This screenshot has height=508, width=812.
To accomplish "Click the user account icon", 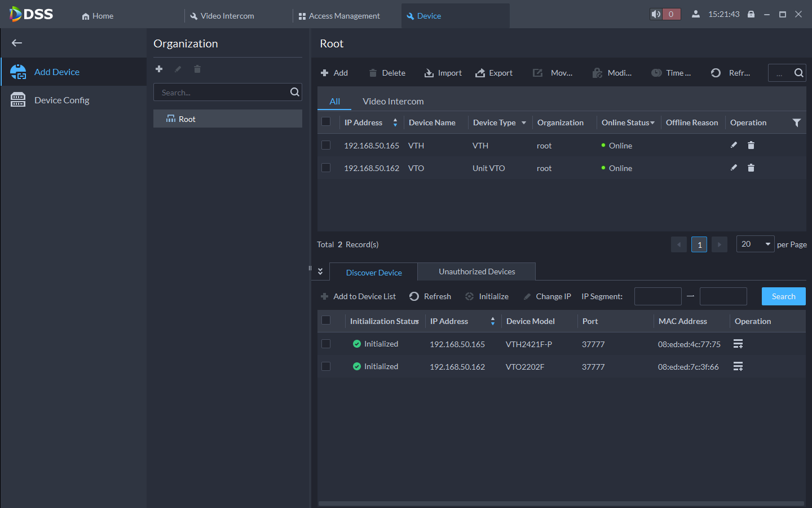I will pyautogui.click(x=696, y=14).
